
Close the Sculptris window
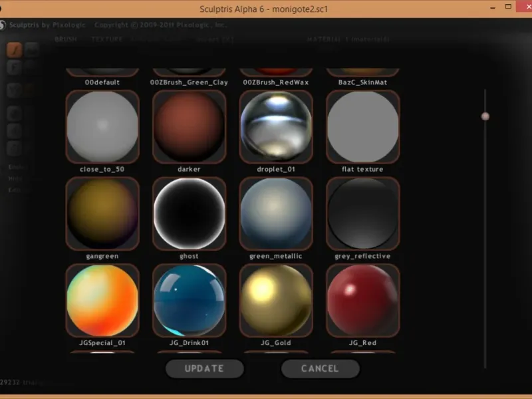525,7
